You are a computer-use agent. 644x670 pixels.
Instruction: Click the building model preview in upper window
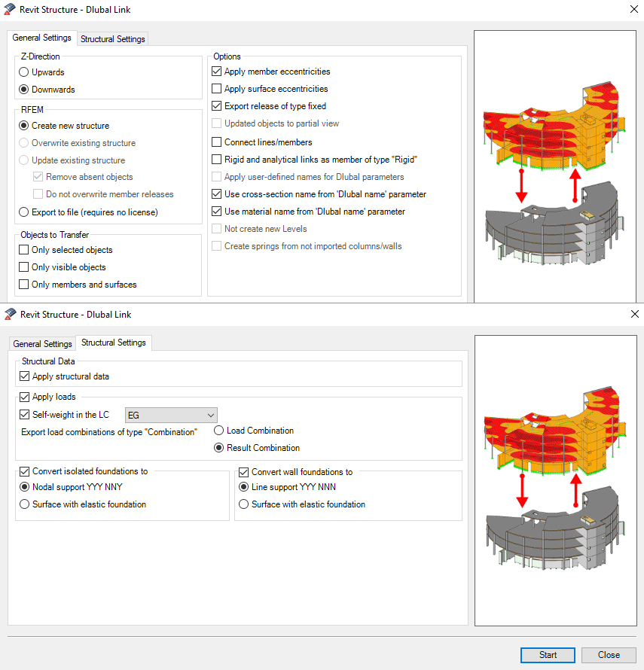[555, 166]
